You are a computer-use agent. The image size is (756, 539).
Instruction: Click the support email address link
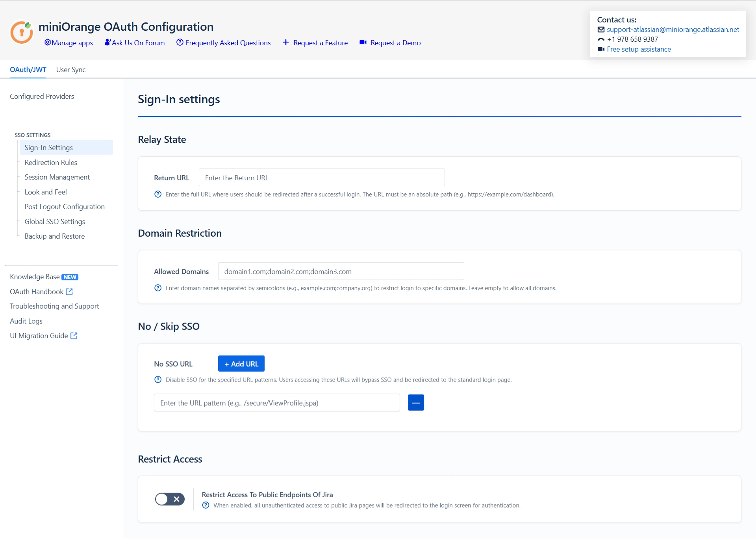click(x=673, y=30)
